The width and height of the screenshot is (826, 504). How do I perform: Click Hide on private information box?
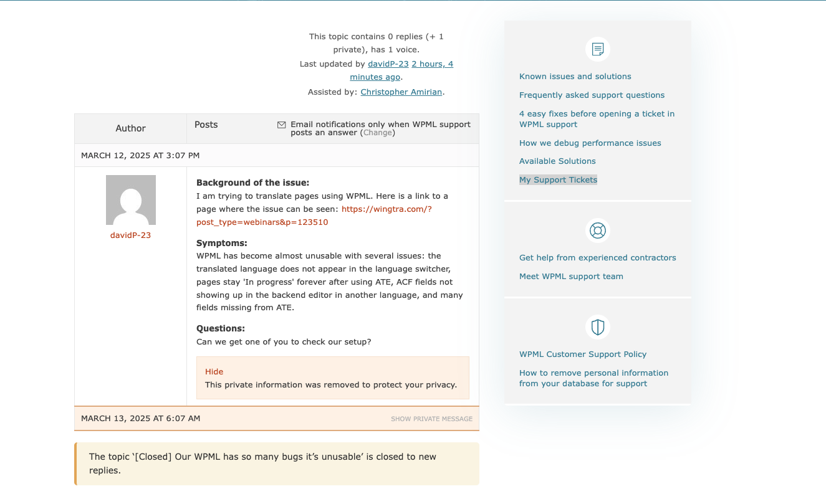point(214,372)
